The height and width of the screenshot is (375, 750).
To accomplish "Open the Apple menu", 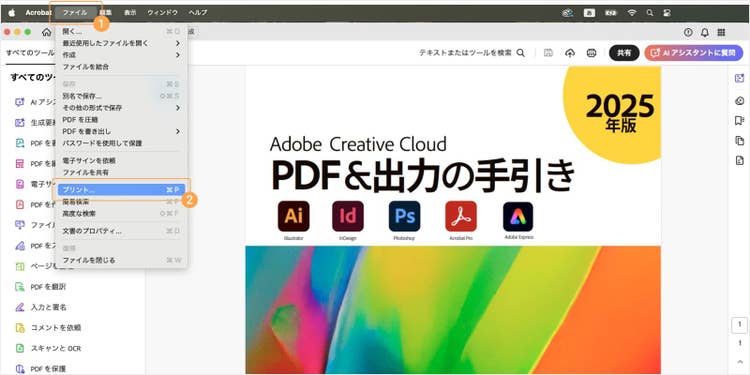I will [12, 13].
